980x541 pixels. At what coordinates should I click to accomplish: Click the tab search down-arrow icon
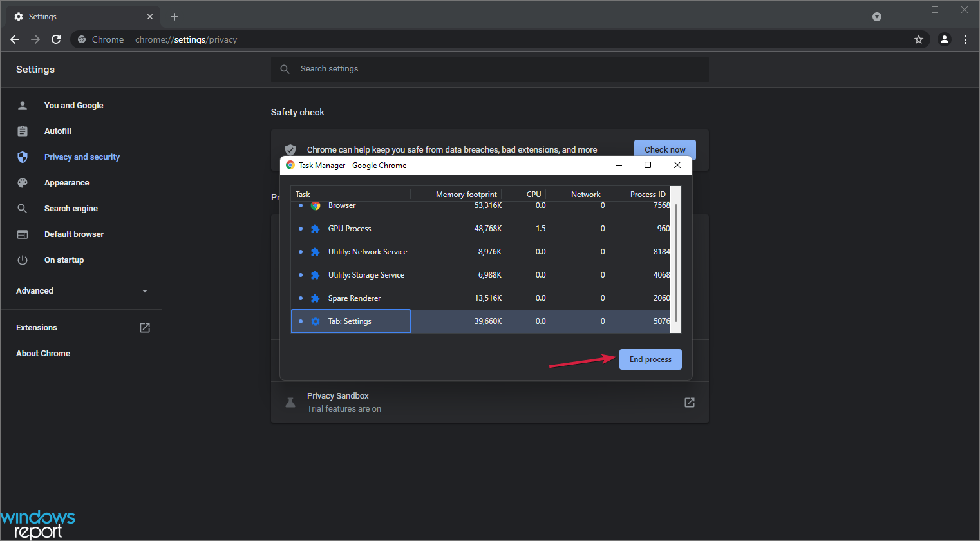(877, 17)
